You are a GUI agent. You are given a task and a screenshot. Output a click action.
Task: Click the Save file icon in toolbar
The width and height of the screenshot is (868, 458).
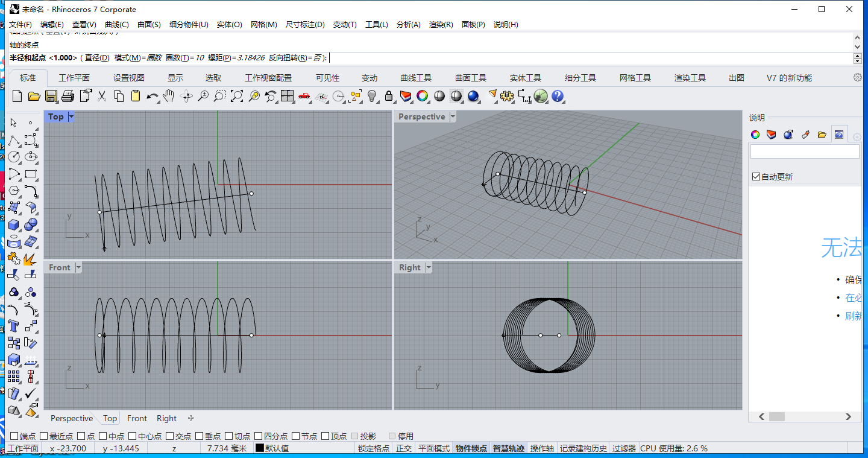51,96
